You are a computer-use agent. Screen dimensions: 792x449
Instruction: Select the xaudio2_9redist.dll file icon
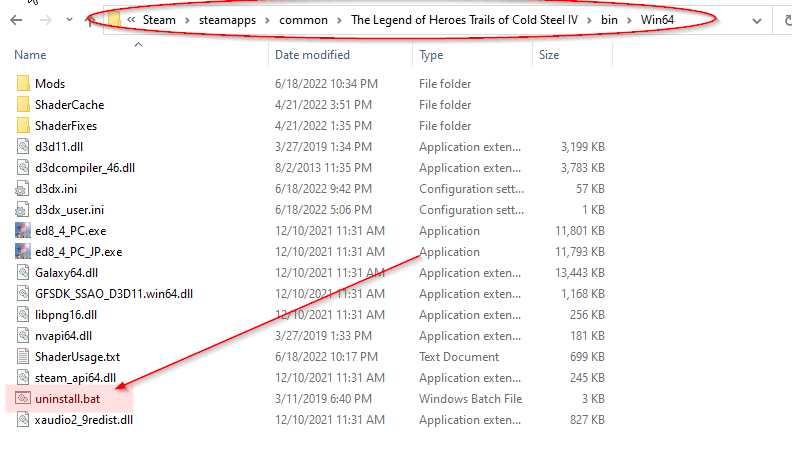point(23,420)
